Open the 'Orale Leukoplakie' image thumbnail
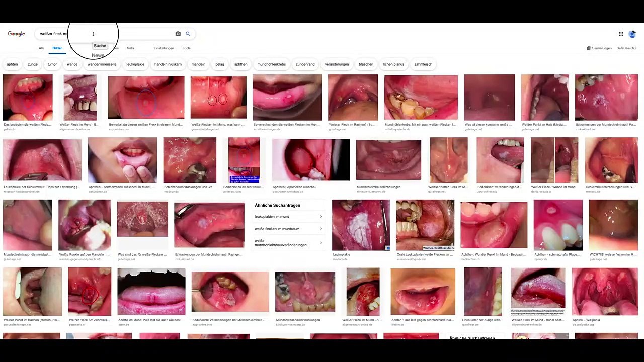 (x=425, y=225)
